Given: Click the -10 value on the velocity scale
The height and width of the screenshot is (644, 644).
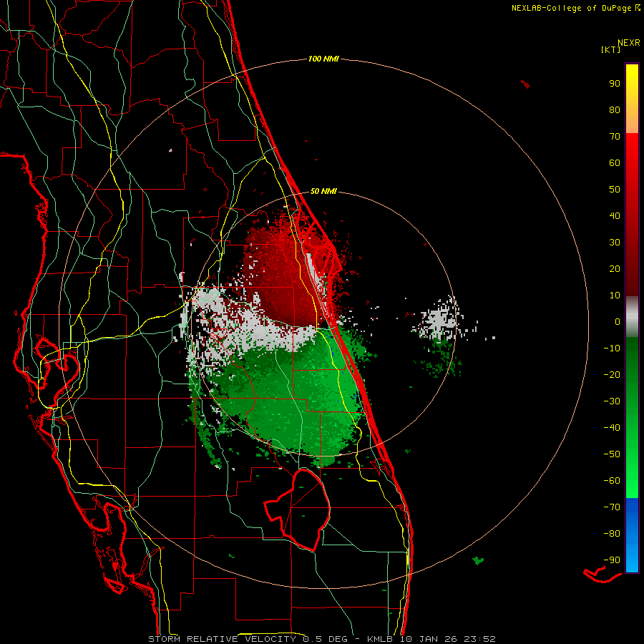Looking at the screenshot, I should click(x=612, y=348).
